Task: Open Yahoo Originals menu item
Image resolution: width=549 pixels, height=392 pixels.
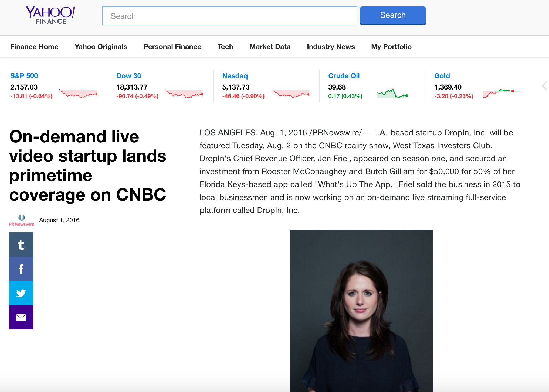Action: coord(101,47)
